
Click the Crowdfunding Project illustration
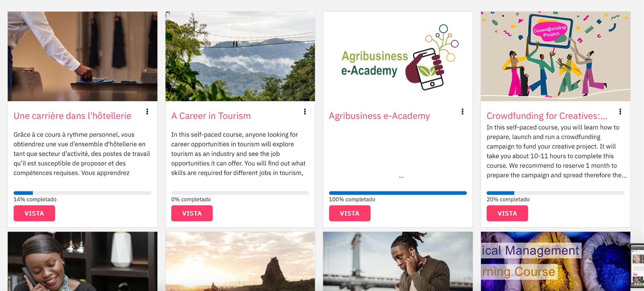point(555,56)
